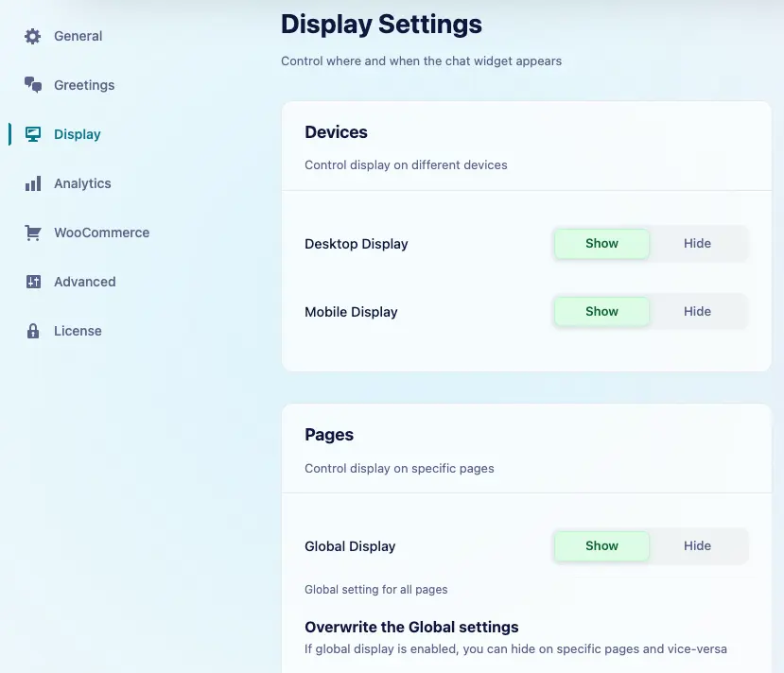The height and width of the screenshot is (673, 784).
Task: Click the Mobile Display label
Action: [x=351, y=312]
